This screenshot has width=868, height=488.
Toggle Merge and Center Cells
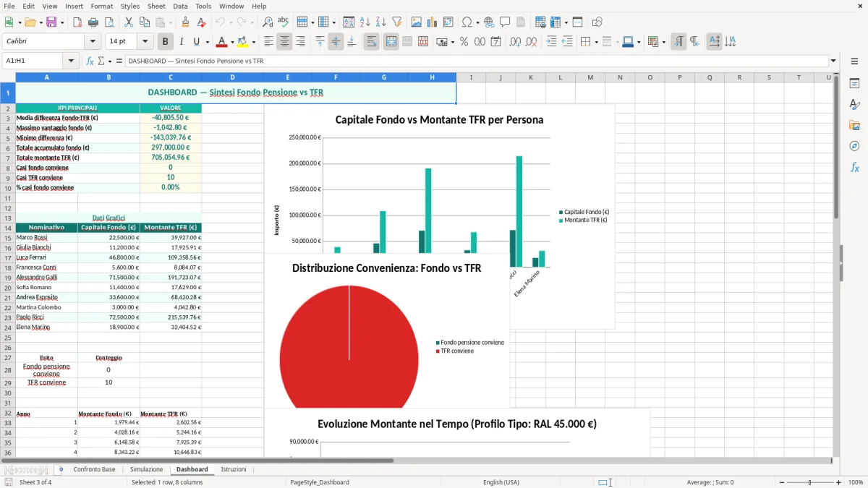(391, 42)
